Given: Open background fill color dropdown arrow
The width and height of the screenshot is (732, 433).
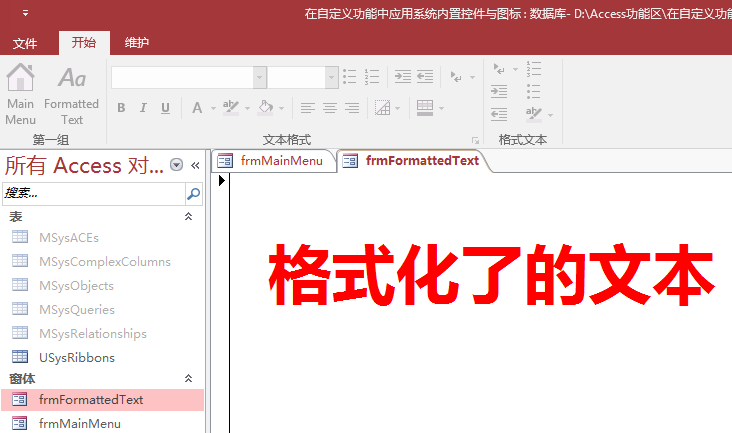Looking at the screenshot, I should 282,108.
